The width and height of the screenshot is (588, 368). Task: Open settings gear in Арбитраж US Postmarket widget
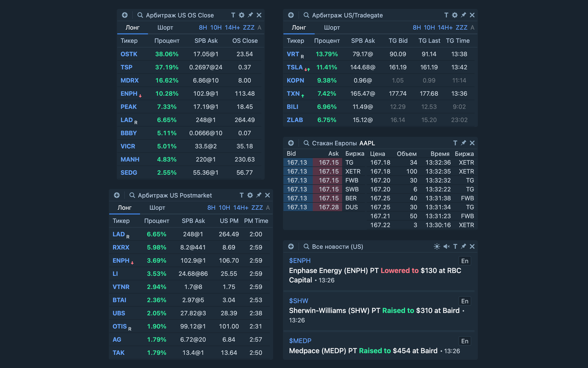click(250, 195)
